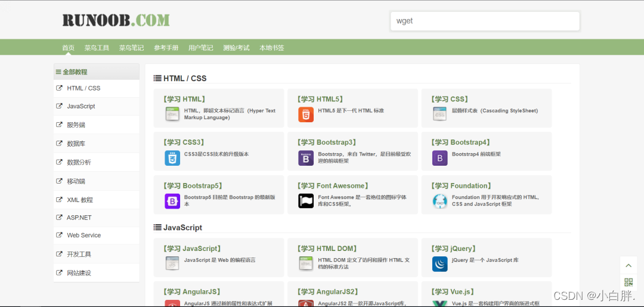Open the 本地书签 navigation item
The width and height of the screenshot is (644, 307).
click(271, 48)
